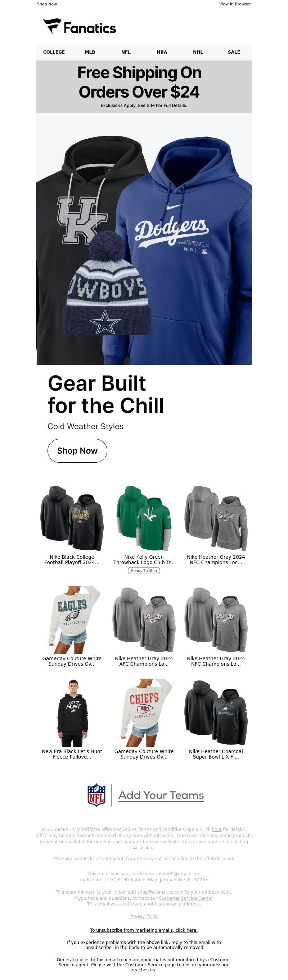This screenshot has width=288, height=980.
Task: View the Let's Hunt black pullover
Action: coord(72,713)
